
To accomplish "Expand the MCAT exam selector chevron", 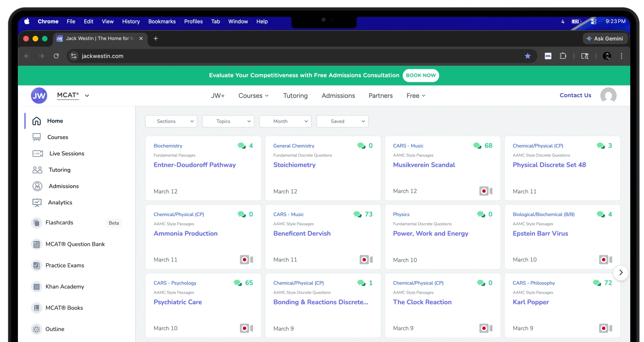I will coord(87,96).
